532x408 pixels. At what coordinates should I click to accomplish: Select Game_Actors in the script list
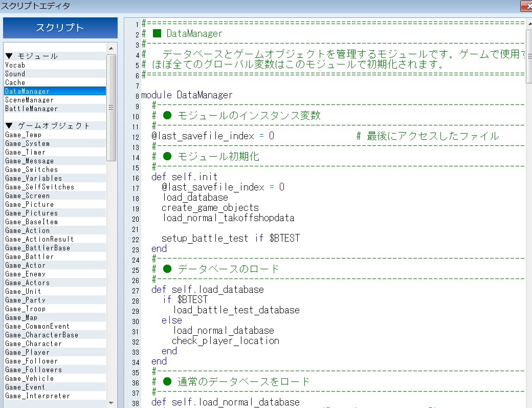[x=55, y=283]
